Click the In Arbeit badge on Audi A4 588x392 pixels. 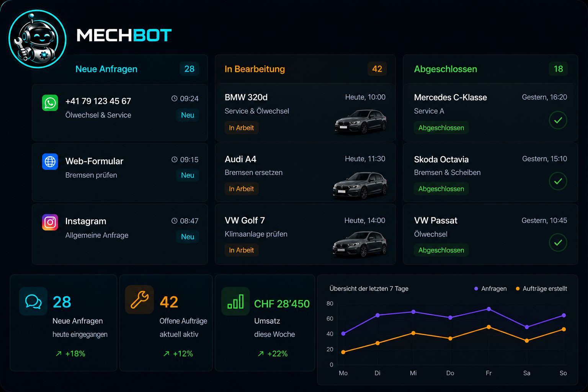[242, 189]
